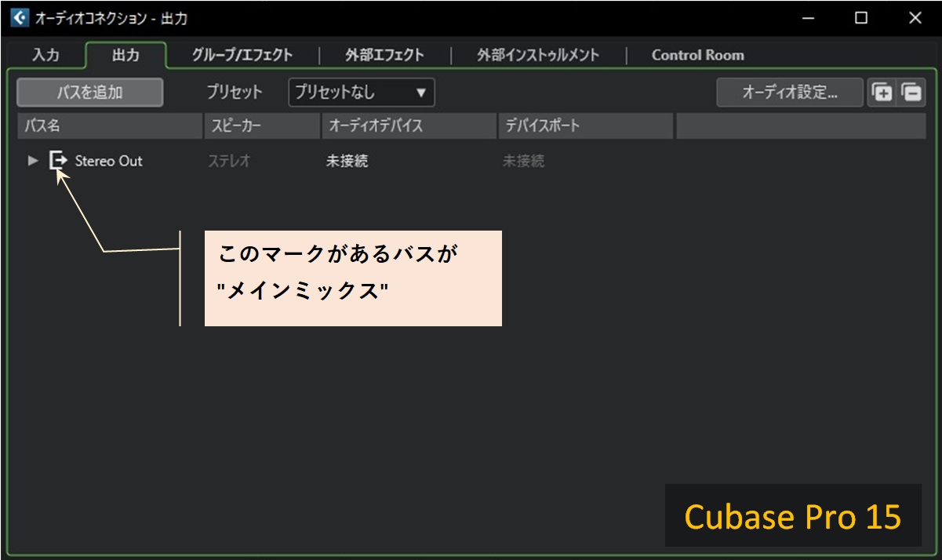Open the 外部エフェクト tab
Image resolution: width=942 pixels, height=560 pixels.
point(384,55)
